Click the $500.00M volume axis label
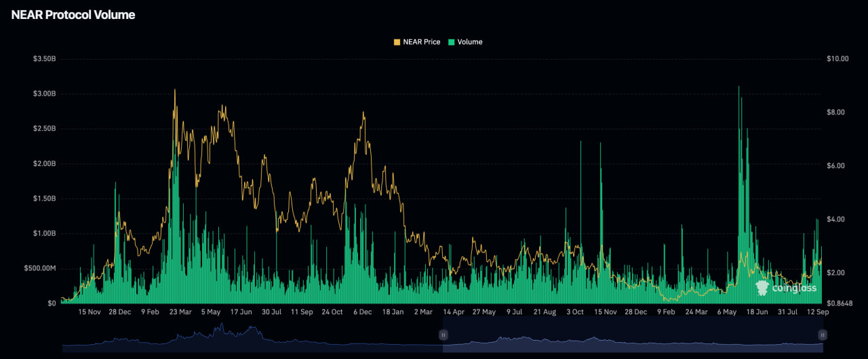The height and width of the screenshot is (359, 868). [x=41, y=269]
